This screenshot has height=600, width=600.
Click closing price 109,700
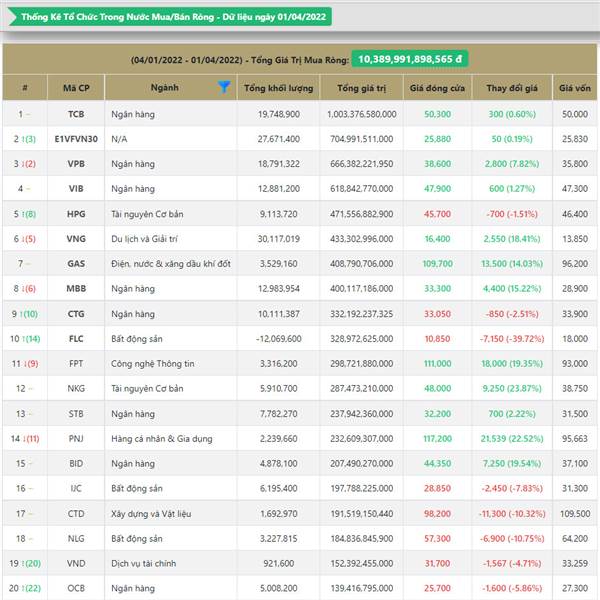coord(437,264)
